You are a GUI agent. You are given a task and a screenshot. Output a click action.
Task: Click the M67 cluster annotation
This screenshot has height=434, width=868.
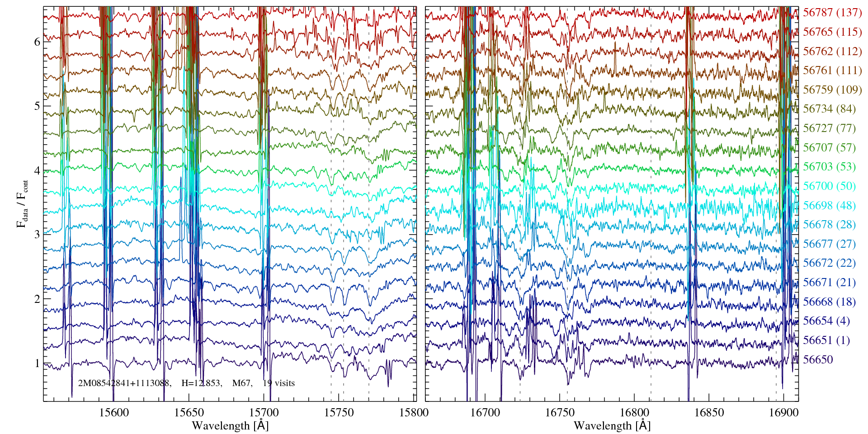(x=242, y=383)
